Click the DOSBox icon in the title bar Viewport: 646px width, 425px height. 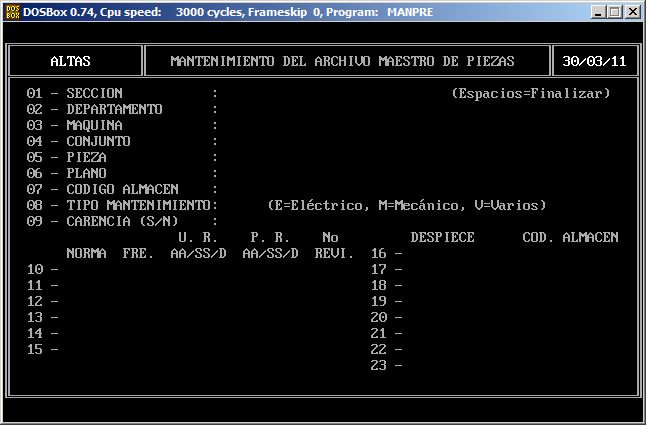pos(13,11)
